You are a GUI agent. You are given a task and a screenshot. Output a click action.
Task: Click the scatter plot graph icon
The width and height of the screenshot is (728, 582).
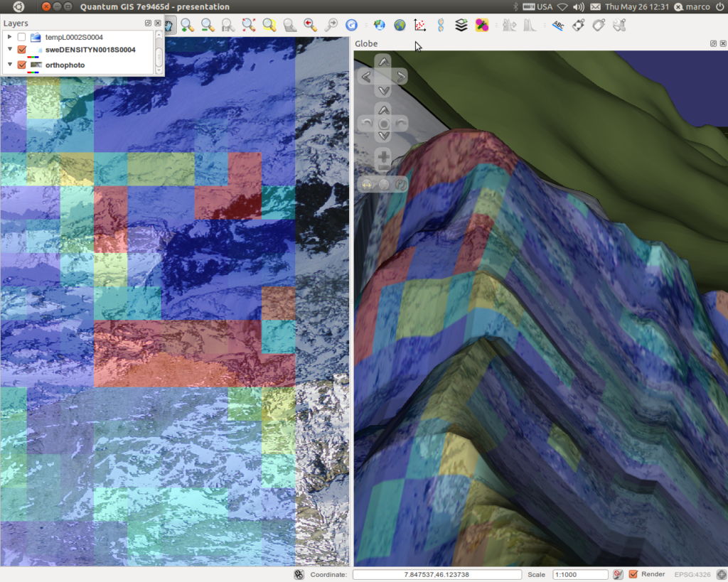coord(420,26)
